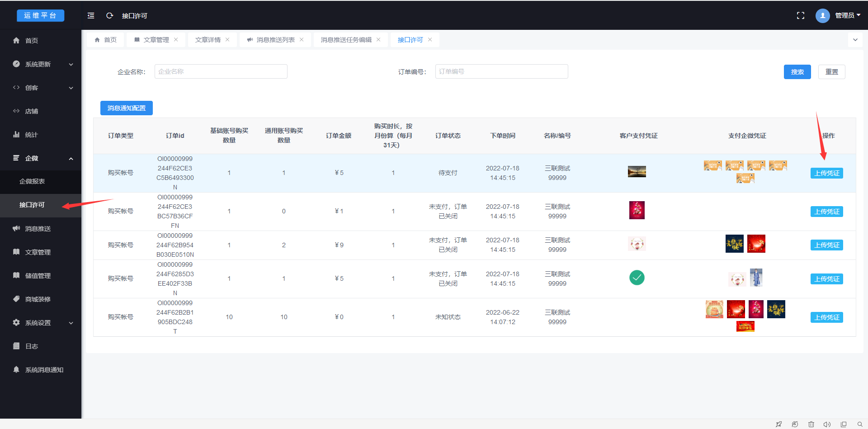Click the refresh icon in top bar

[109, 15]
